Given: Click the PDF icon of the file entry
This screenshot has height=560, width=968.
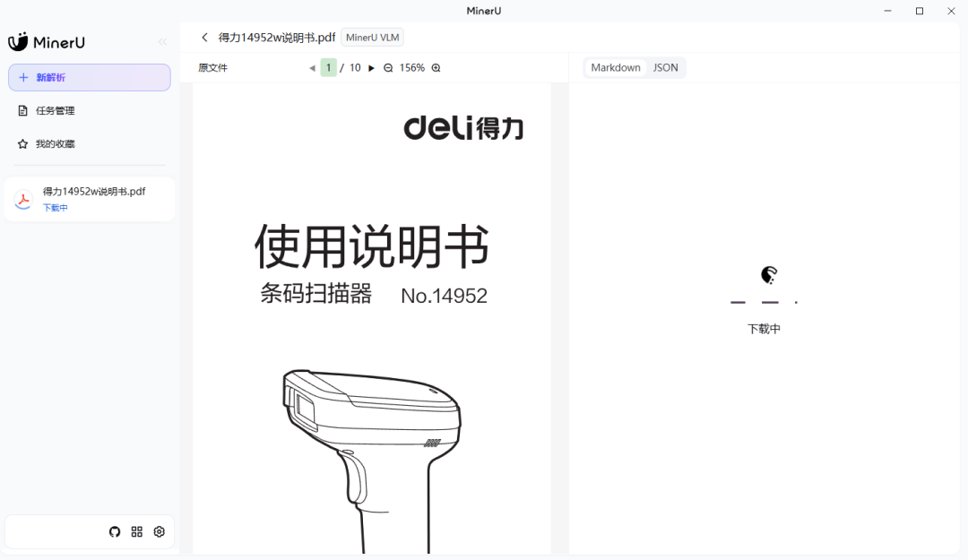Looking at the screenshot, I should (x=23, y=200).
